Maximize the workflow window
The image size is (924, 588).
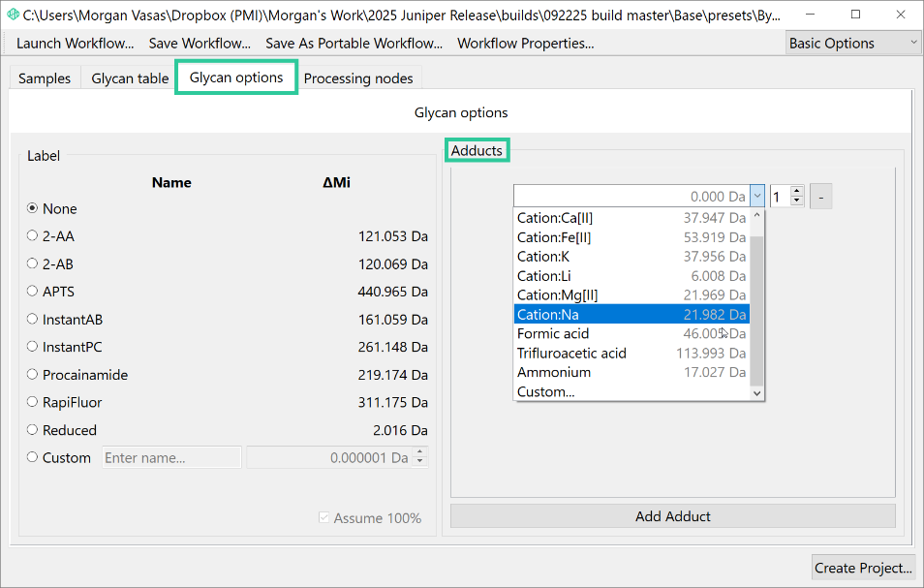pyautogui.click(x=855, y=15)
